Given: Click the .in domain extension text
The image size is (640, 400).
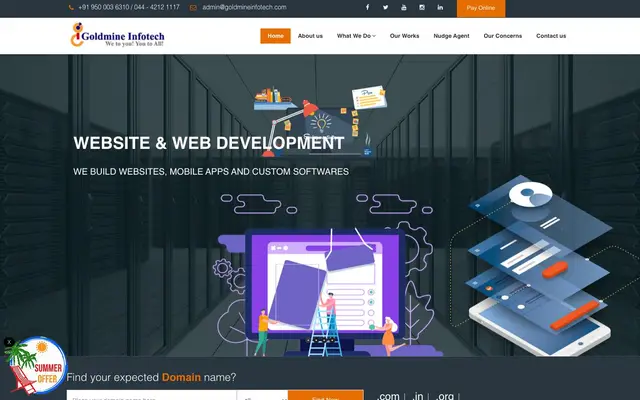Looking at the screenshot, I should [x=418, y=396].
